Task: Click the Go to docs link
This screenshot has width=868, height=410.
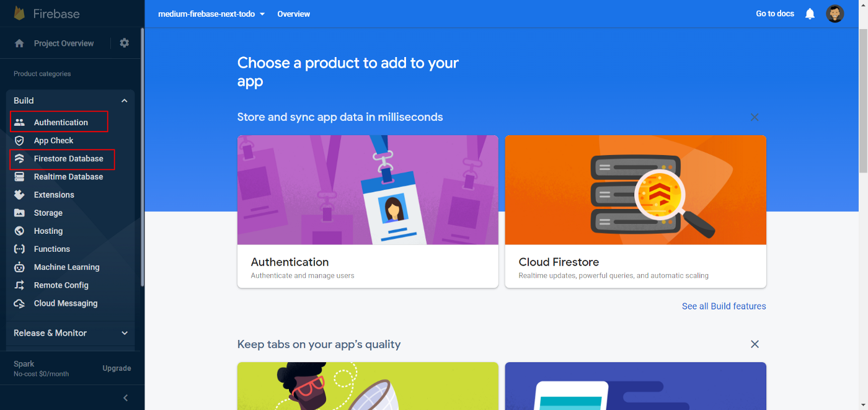Action: point(774,14)
